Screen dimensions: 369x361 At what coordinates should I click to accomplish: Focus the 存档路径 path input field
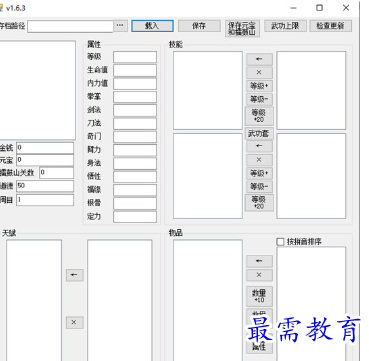pyautogui.click(x=70, y=26)
